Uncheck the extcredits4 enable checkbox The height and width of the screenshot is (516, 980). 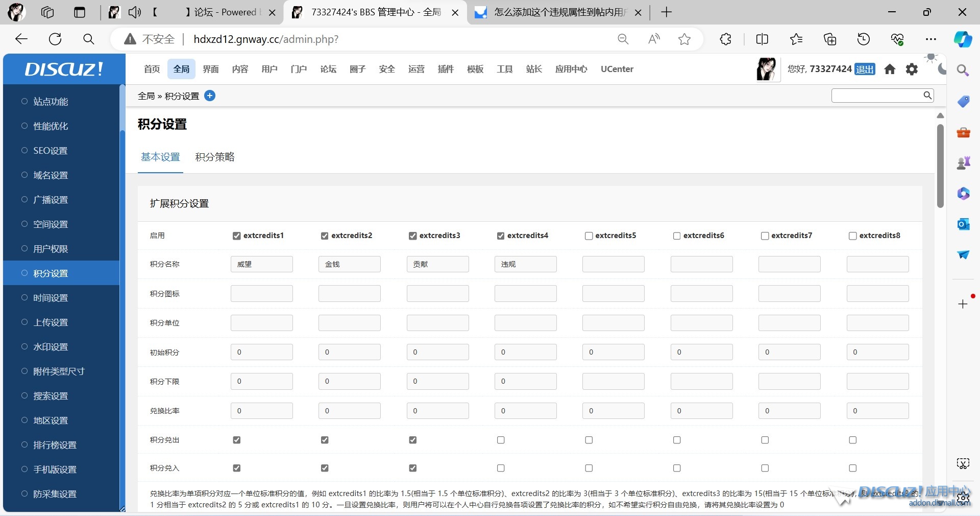pos(501,236)
